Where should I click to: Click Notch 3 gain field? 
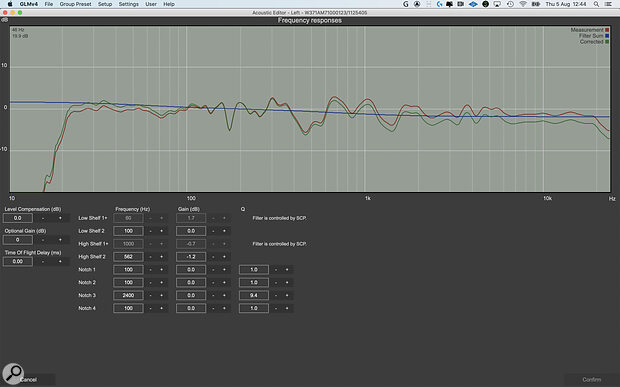pyautogui.click(x=191, y=295)
